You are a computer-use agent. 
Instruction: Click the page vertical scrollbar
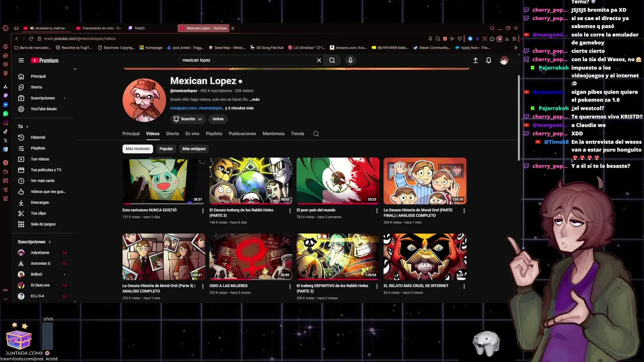tap(519, 118)
